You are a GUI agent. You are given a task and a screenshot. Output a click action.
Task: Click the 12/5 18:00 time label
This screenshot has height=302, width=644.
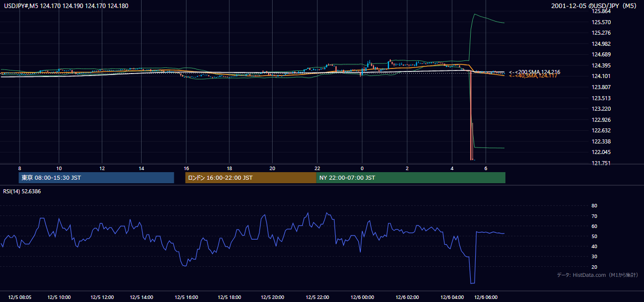point(230,297)
